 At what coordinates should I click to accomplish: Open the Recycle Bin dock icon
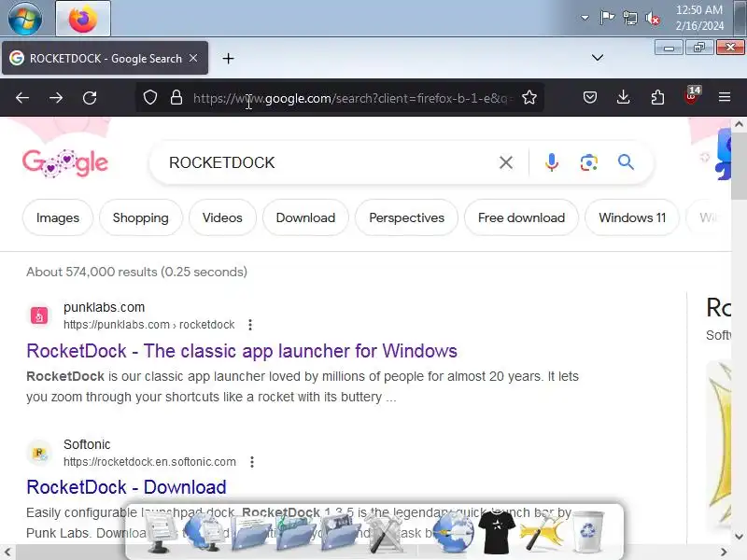588,531
